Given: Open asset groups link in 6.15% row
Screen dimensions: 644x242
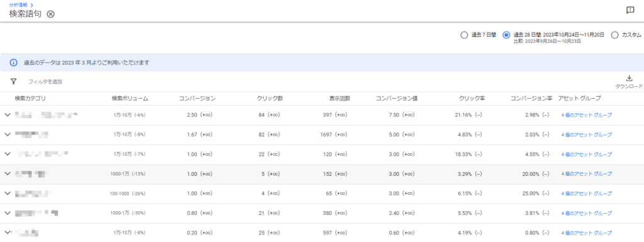Looking at the screenshot, I should (587, 194).
